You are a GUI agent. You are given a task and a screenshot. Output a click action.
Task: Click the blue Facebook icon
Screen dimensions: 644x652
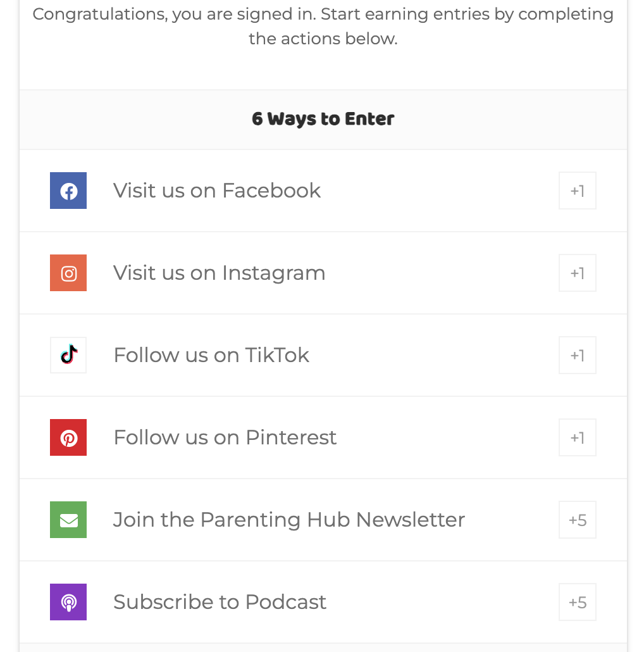pyautogui.click(x=68, y=191)
